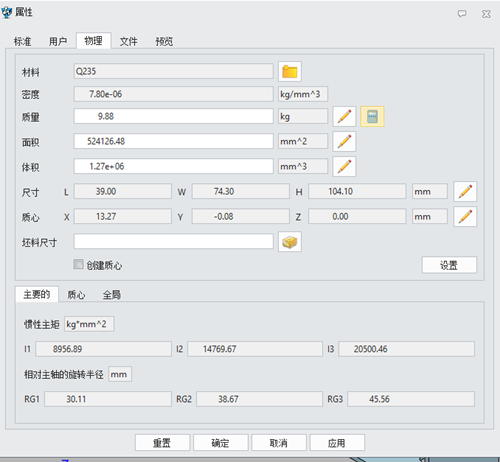
Task: Click volume unit box mm^3
Action: click(303, 166)
